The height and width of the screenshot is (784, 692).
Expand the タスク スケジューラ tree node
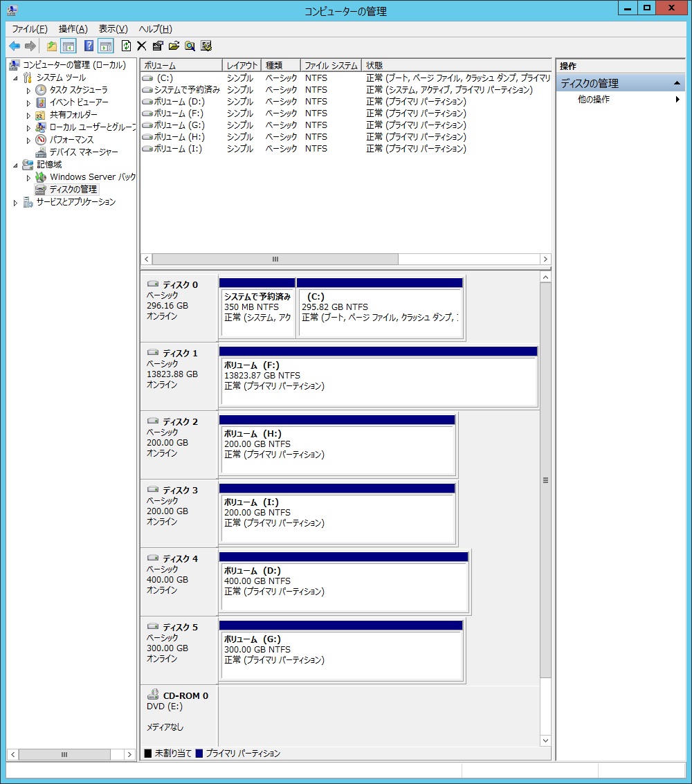pyautogui.click(x=28, y=90)
